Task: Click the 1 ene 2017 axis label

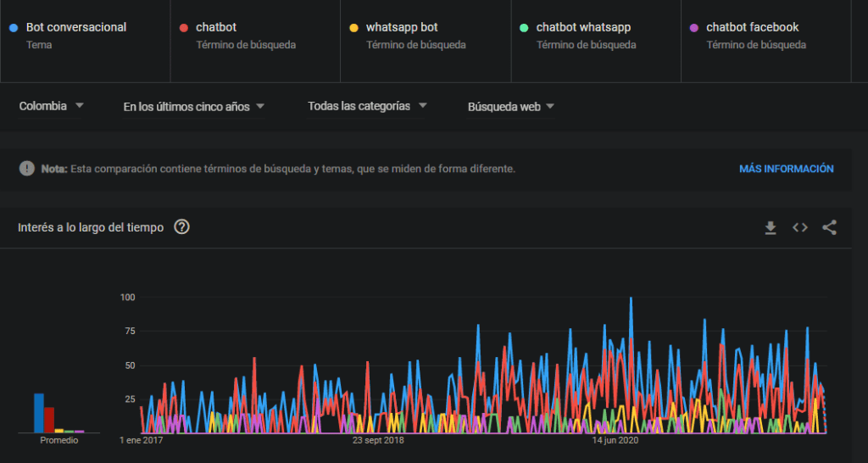Action: click(x=142, y=441)
